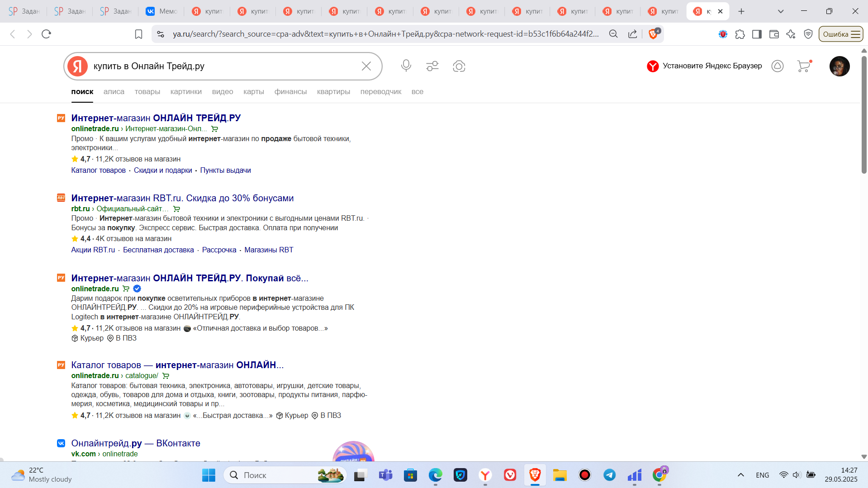Open the Windows Start menu
The image size is (868, 488).
click(x=209, y=475)
